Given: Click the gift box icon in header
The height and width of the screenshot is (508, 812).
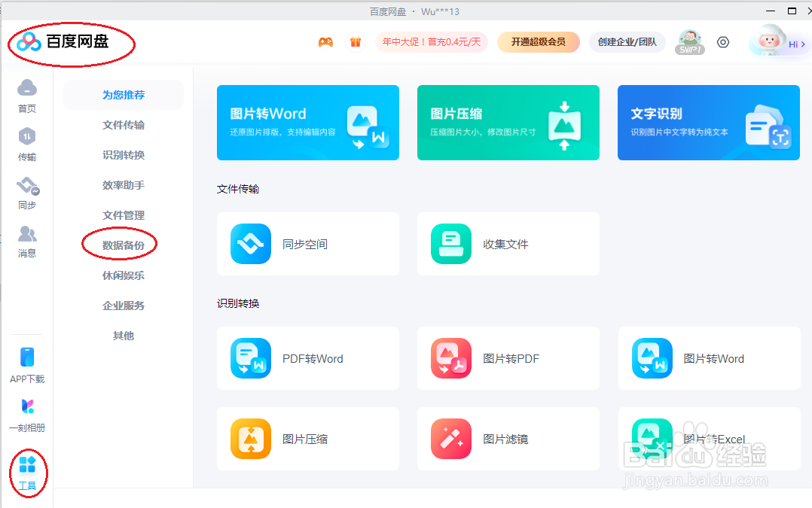Looking at the screenshot, I should point(356,42).
